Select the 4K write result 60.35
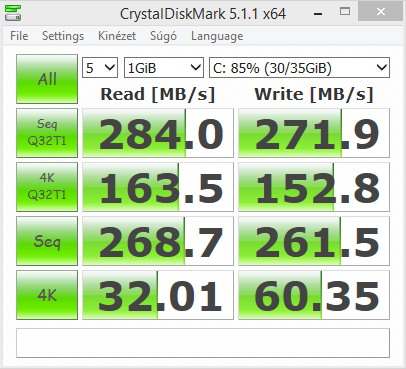The image size is (406, 369). [314, 295]
